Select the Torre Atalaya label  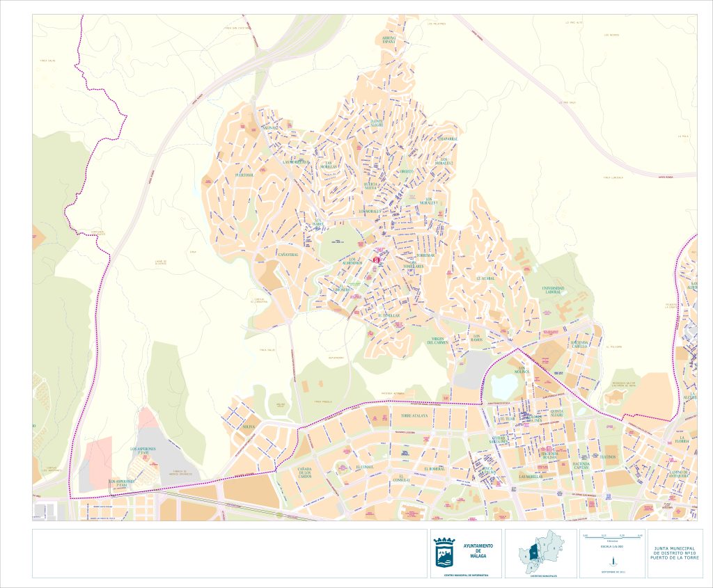coord(414,415)
